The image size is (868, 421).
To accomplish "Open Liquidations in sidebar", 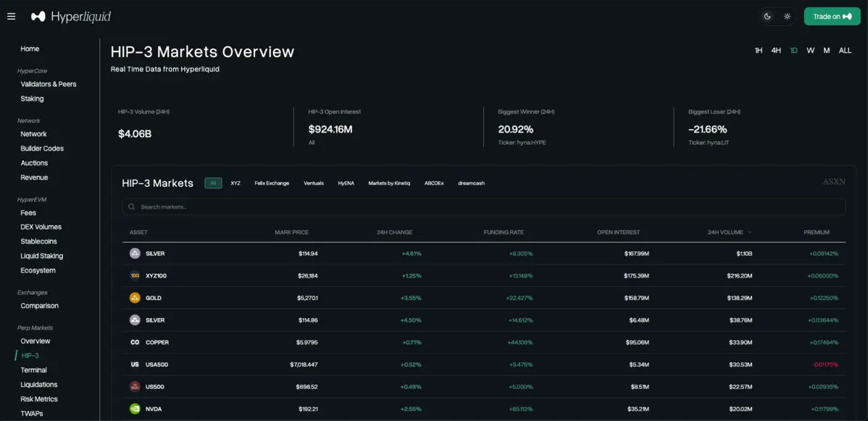I will (39, 385).
